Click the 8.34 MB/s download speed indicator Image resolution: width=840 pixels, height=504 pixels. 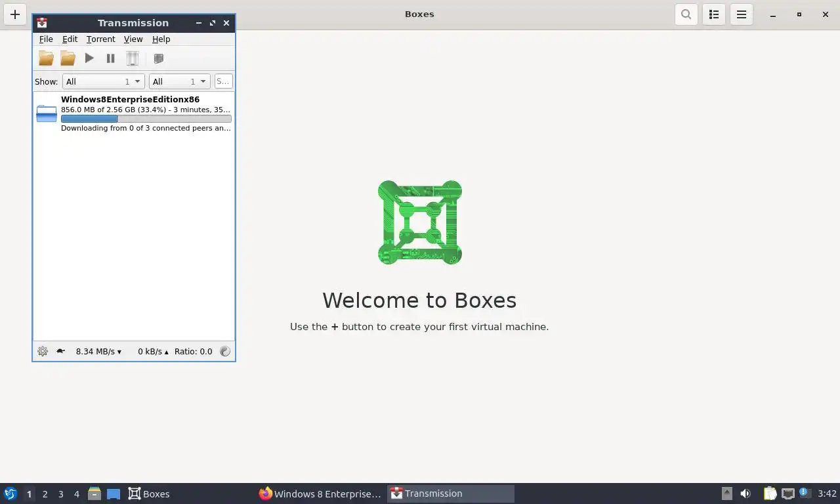[98, 352]
